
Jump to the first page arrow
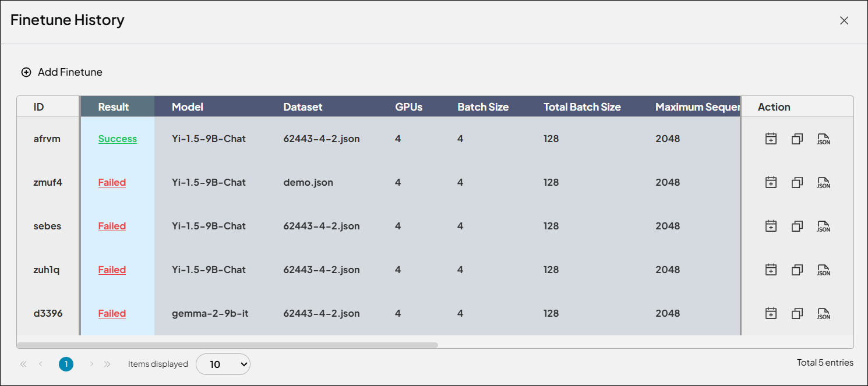[x=23, y=364]
